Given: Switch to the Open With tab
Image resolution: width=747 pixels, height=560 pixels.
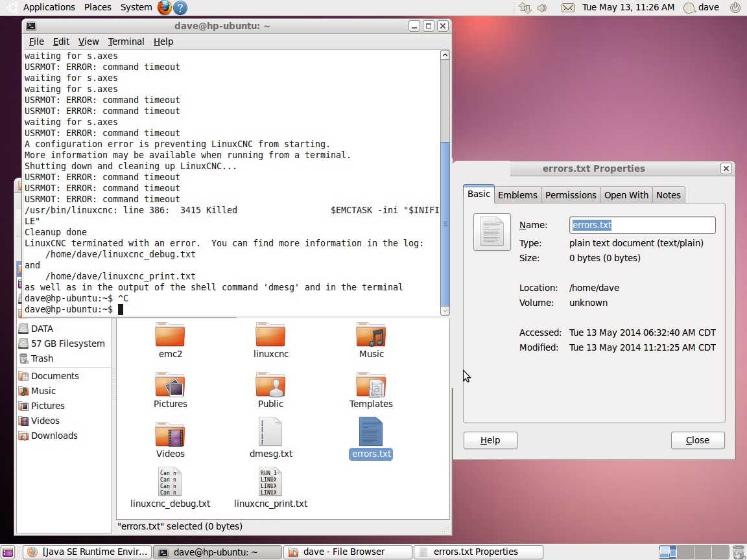Looking at the screenshot, I should 626,195.
